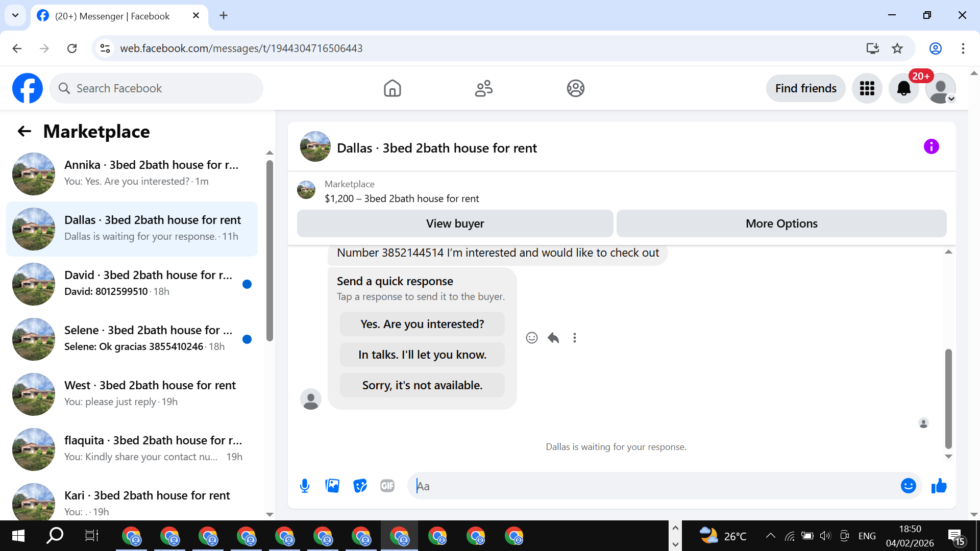The width and height of the screenshot is (980, 551).
Task: Reply to the quick response message
Action: 553,338
